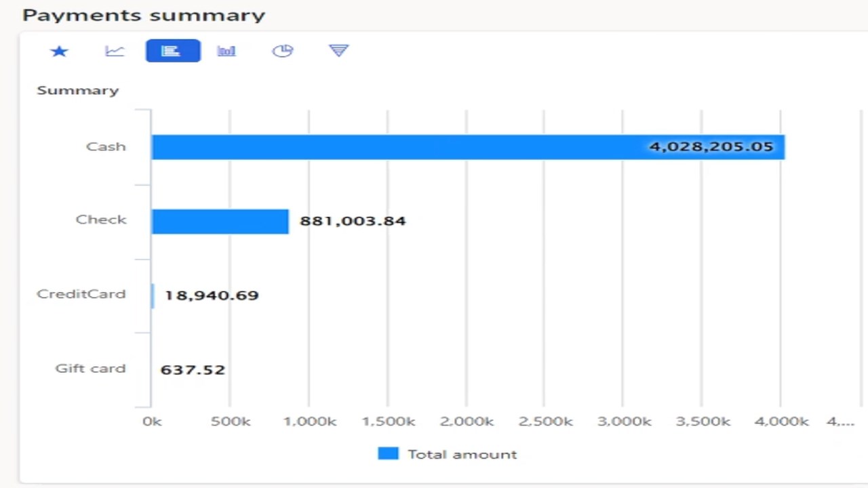Click the Cash bar in the chart
868x488 pixels.
(468, 147)
